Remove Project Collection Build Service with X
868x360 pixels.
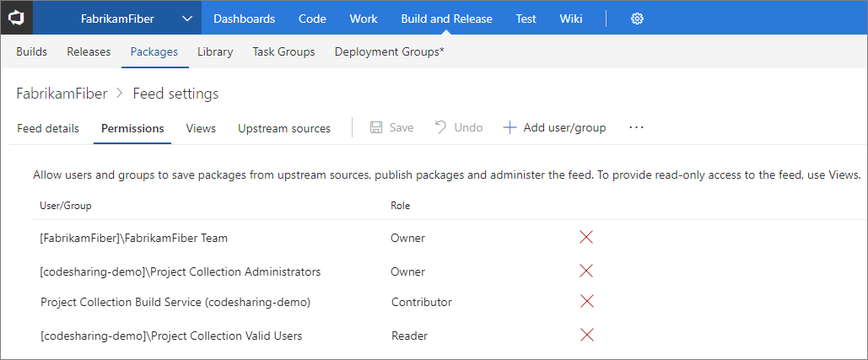(x=587, y=301)
